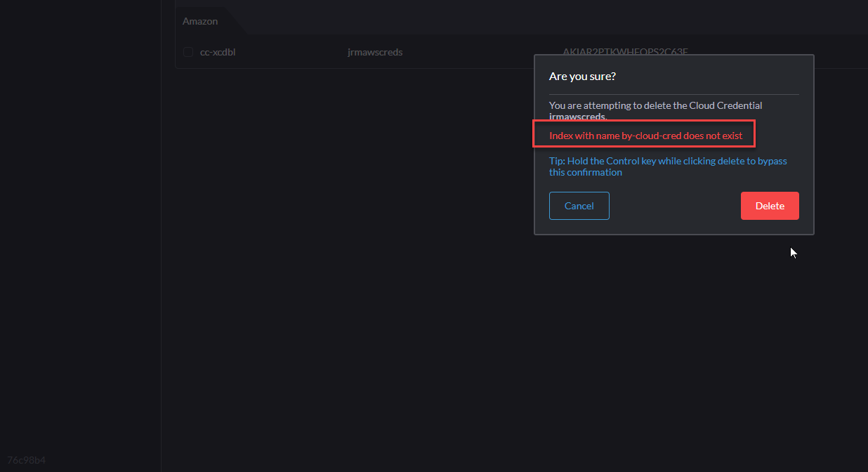Click the red Delete button
The height and width of the screenshot is (472, 868).
(769, 206)
